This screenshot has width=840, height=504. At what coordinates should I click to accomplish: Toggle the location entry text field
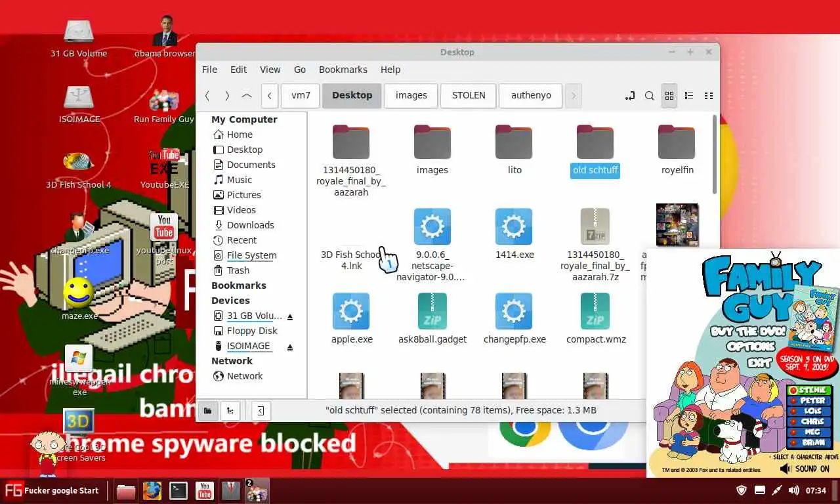[630, 96]
